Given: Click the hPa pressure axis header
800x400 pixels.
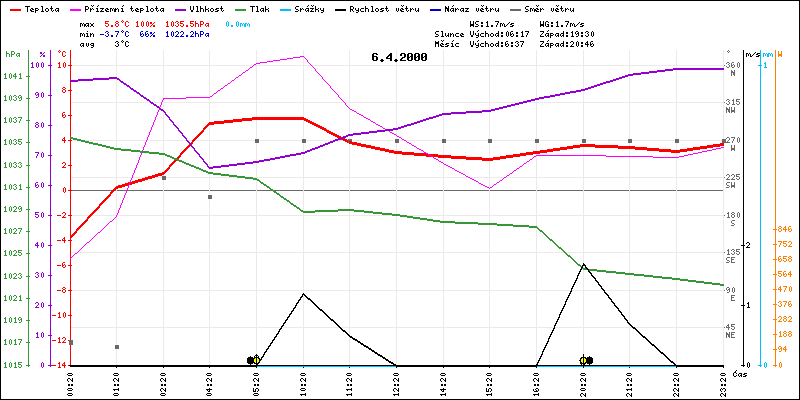Looking at the screenshot, I should (12, 53).
